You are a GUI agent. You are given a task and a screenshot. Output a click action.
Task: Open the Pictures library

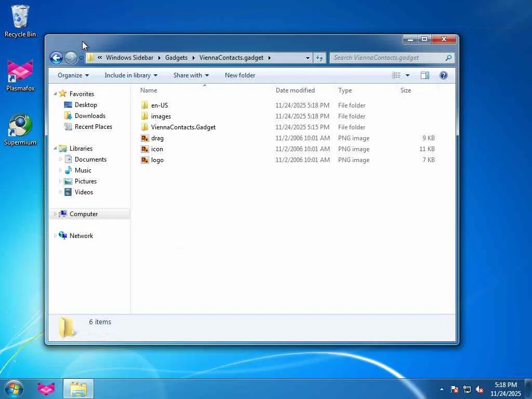(x=86, y=181)
